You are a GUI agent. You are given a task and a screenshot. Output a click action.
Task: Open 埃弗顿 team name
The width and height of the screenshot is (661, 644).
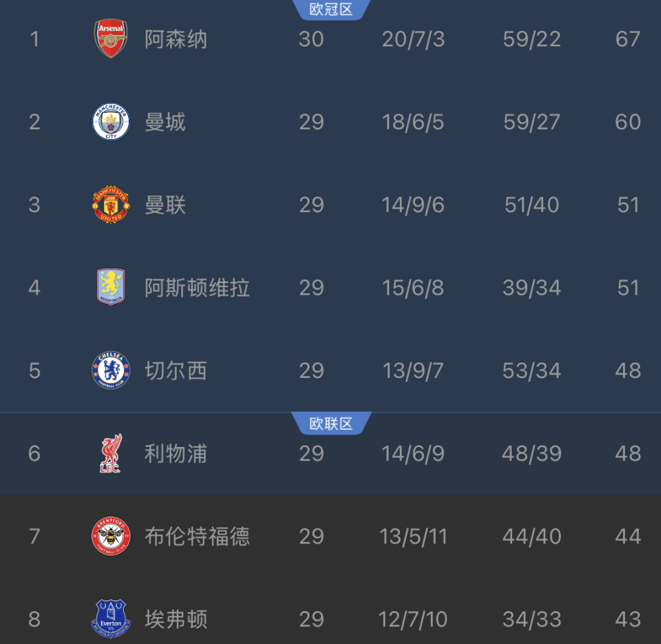(176, 619)
